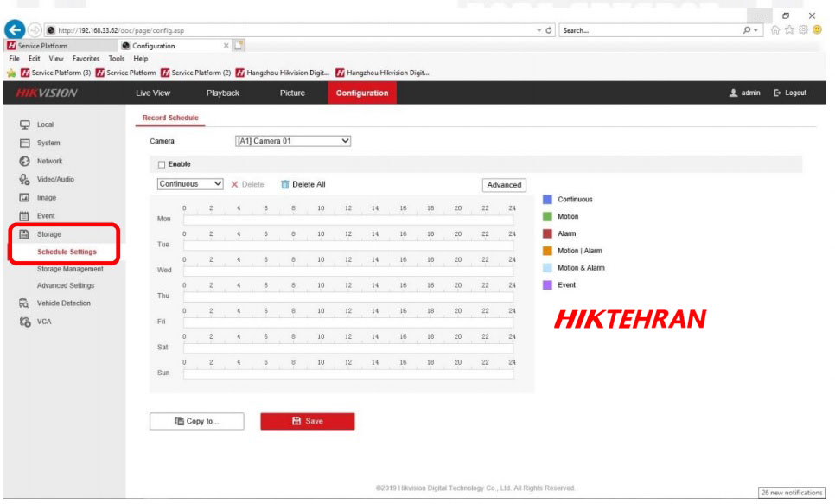
Task: Open the View menu
Action: tap(56, 59)
